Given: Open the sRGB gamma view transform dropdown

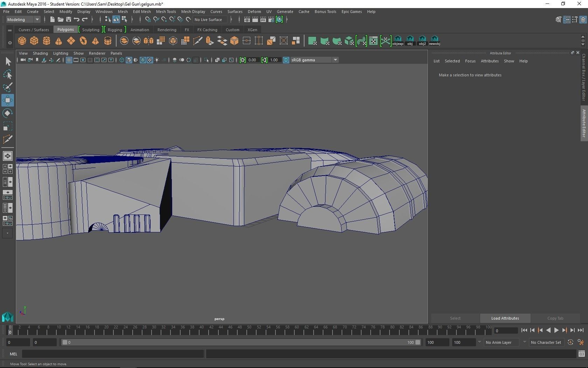Looking at the screenshot, I should point(314,60).
